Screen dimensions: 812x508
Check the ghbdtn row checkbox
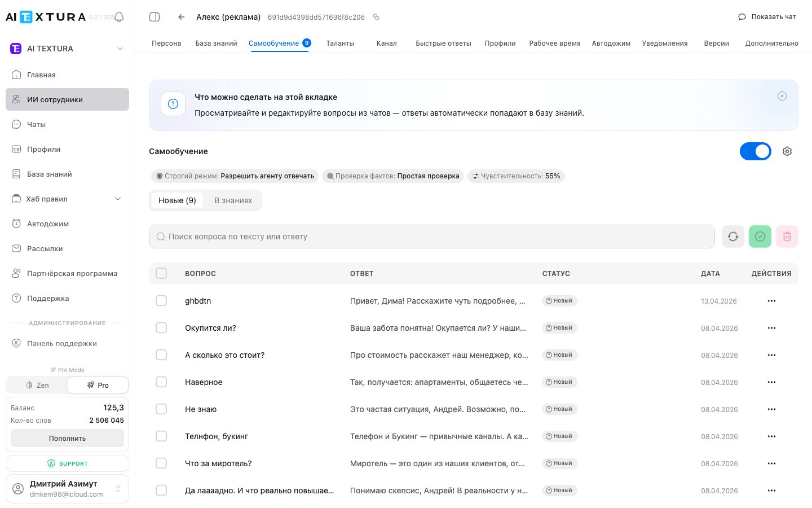coord(161,301)
